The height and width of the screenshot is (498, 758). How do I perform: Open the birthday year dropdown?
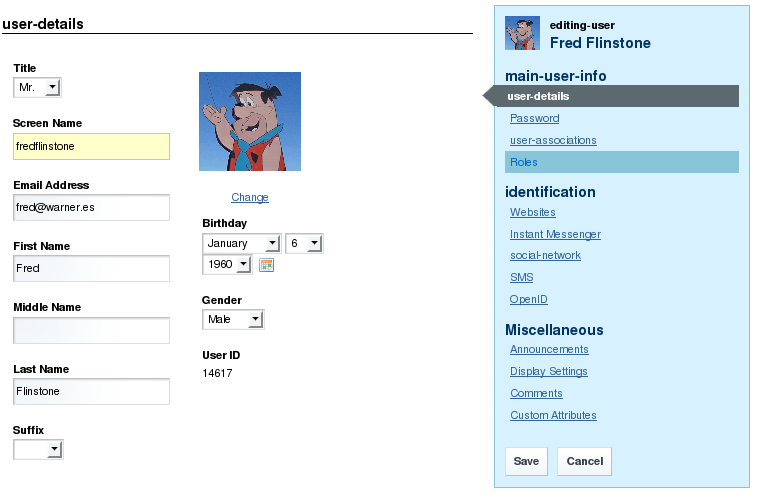click(x=227, y=265)
